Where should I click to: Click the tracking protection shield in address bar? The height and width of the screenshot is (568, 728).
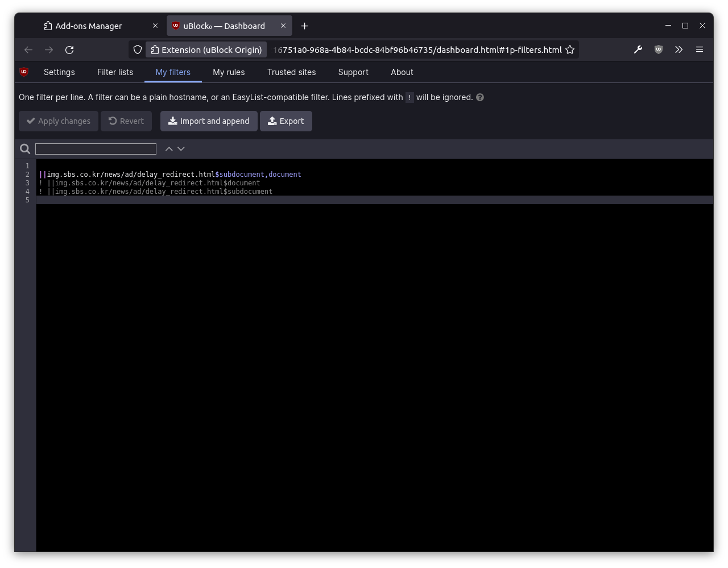[x=137, y=49]
